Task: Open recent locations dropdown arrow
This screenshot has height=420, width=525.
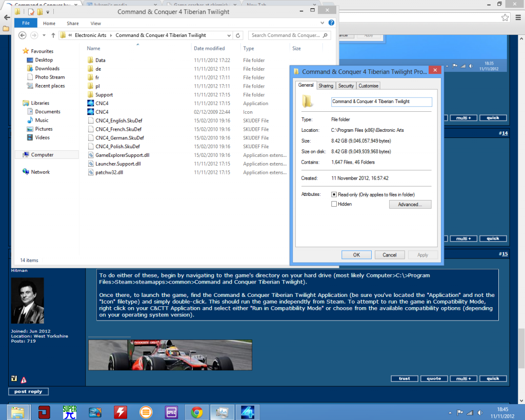Action: 44,35
